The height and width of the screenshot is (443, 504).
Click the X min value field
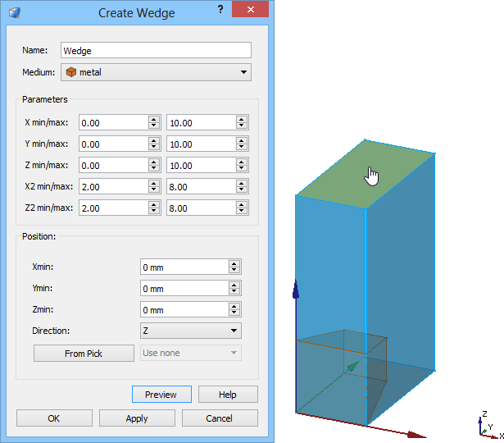point(113,122)
